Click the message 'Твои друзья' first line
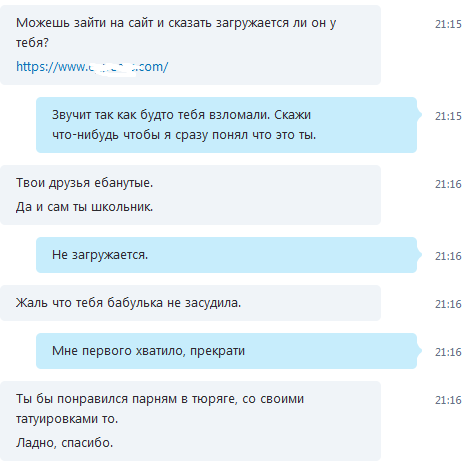This screenshot has height=463, width=473. pos(84,183)
